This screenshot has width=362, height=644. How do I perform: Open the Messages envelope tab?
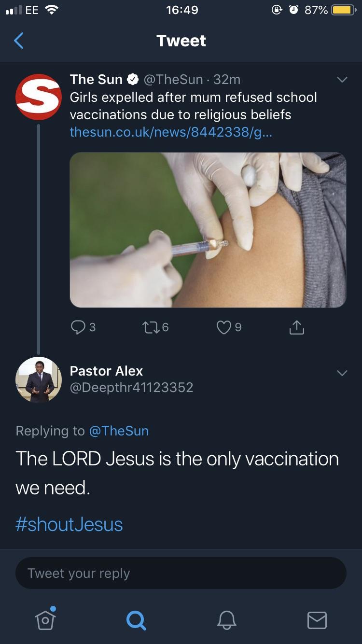pos(317,620)
